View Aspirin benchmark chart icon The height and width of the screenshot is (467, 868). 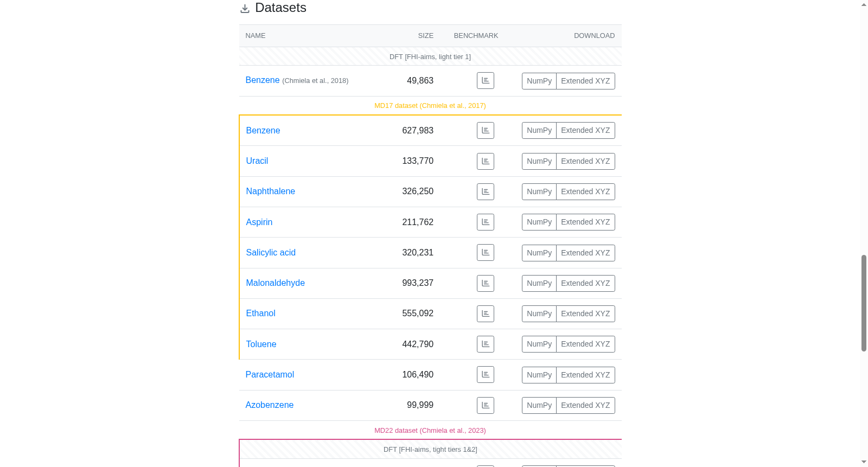[x=486, y=222]
